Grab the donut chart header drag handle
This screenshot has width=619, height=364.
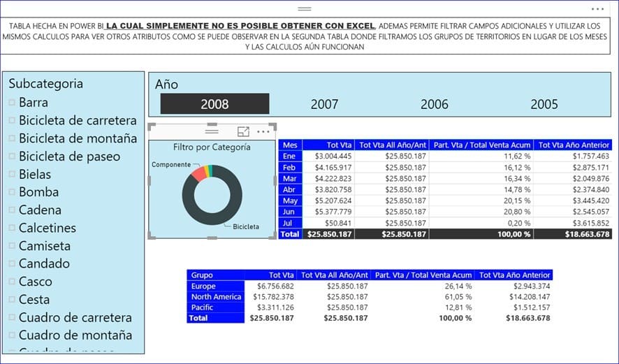[x=212, y=131]
